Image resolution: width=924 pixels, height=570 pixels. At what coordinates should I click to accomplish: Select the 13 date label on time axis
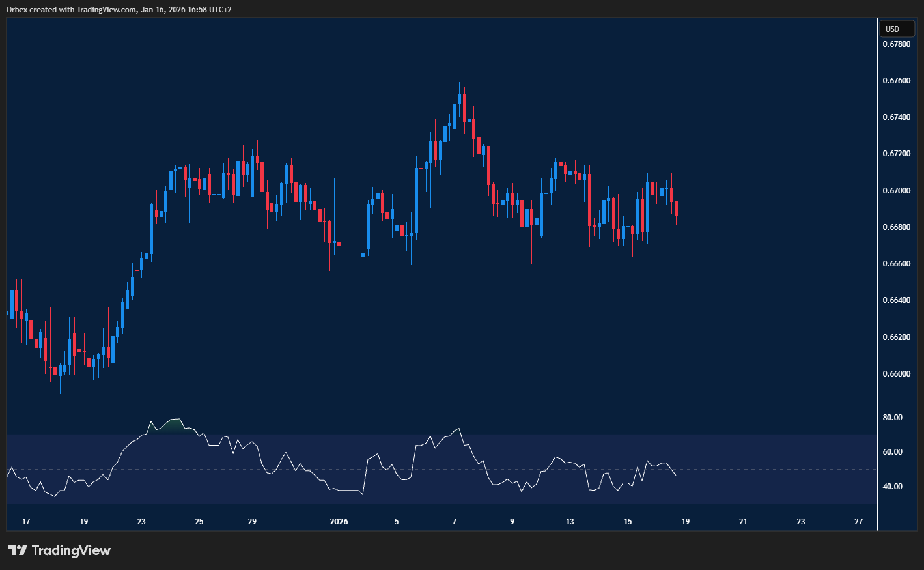(570, 522)
